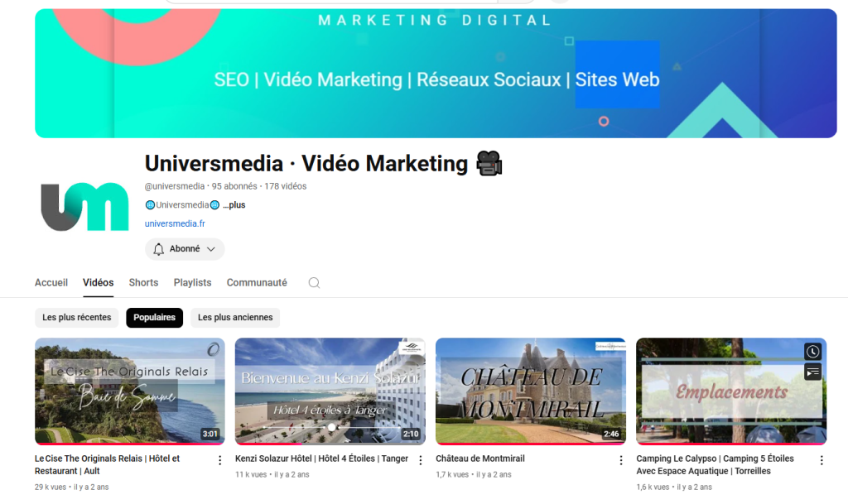Open the Playlists tab
Screen dimensions: 848x504
pyautogui.click(x=192, y=283)
